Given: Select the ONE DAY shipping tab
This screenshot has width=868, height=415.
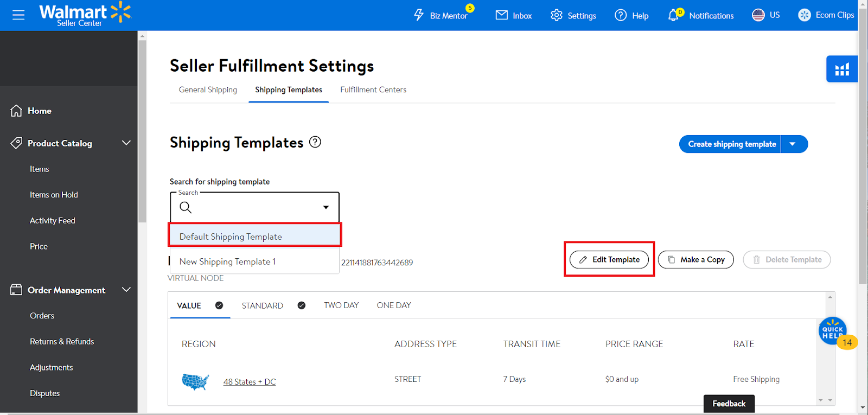Looking at the screenshot, I should 394,305.
